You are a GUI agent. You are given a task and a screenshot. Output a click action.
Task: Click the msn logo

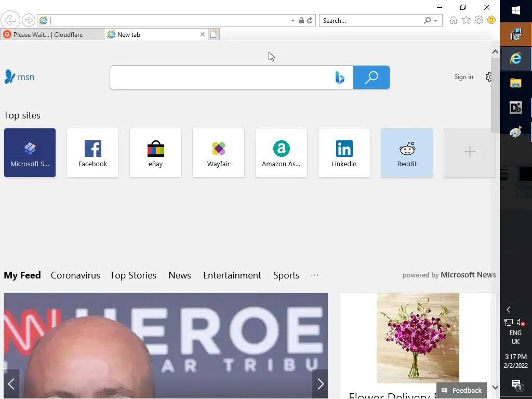[19, 77]
